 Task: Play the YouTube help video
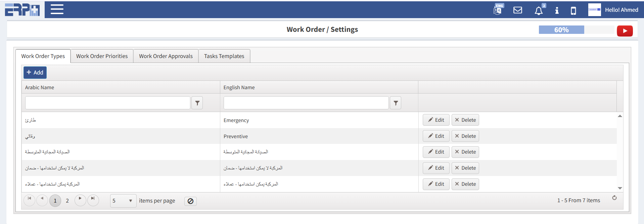point(625,31)
